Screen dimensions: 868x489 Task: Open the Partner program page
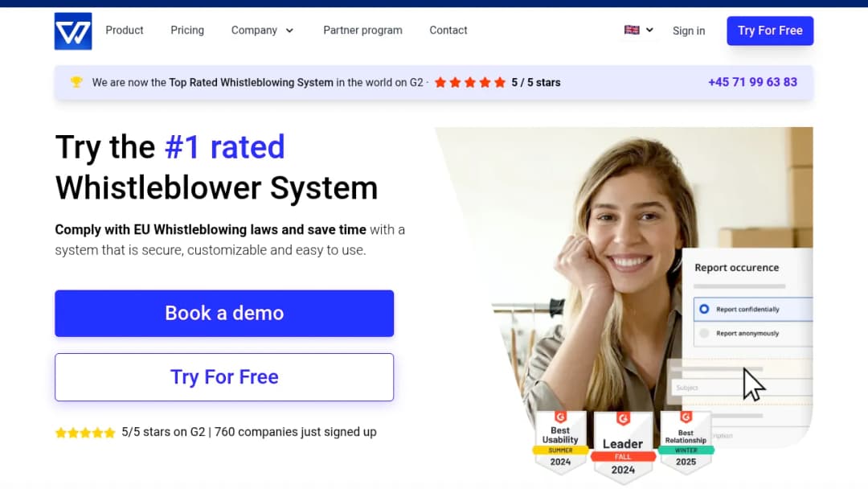tap(362, 31)
